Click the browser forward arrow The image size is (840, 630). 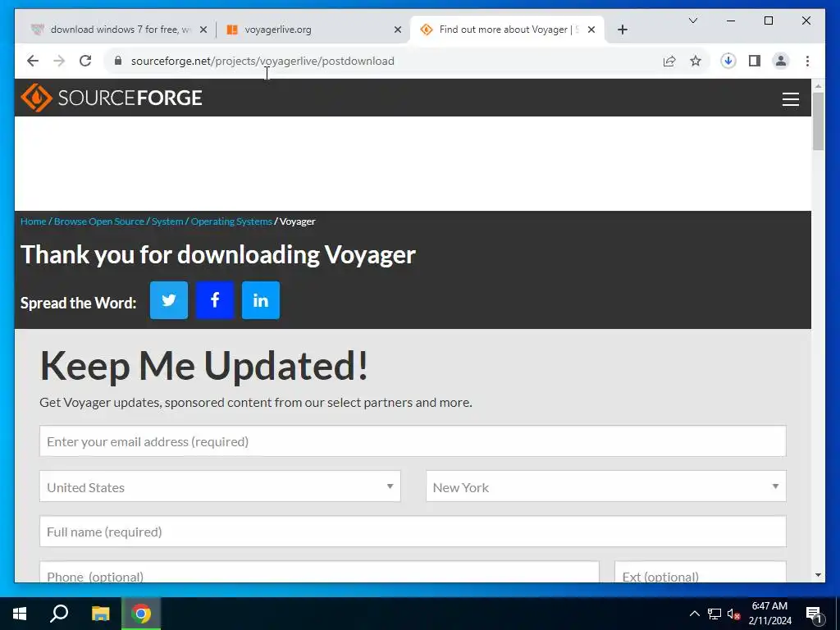click(x=59, y=61)
